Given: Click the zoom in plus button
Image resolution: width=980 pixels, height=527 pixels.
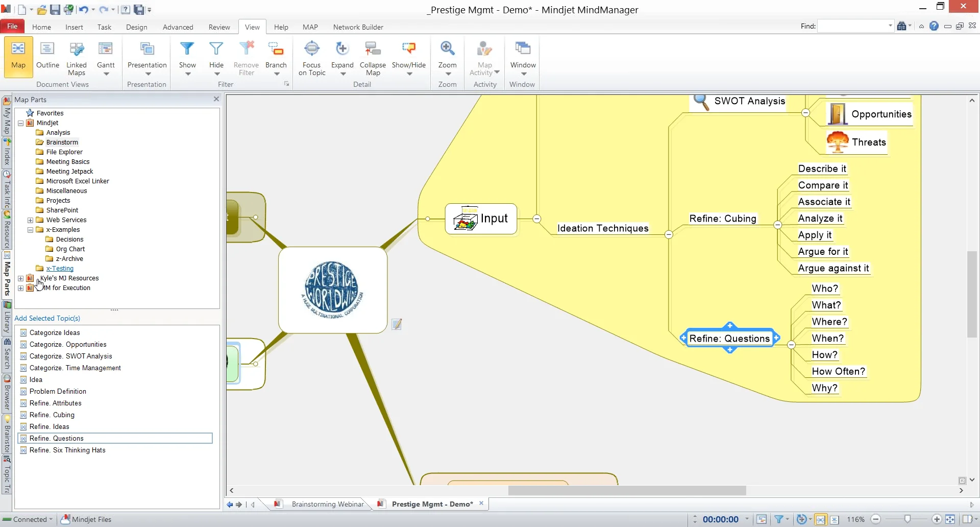Looking at the screenshot, I should (x=937, y=519).
